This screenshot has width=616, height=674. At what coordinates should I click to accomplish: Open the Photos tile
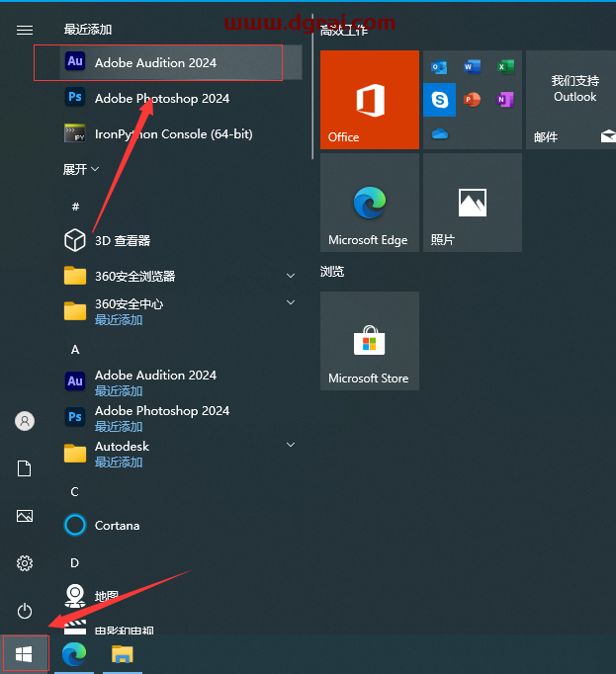[x=472, y=203]
